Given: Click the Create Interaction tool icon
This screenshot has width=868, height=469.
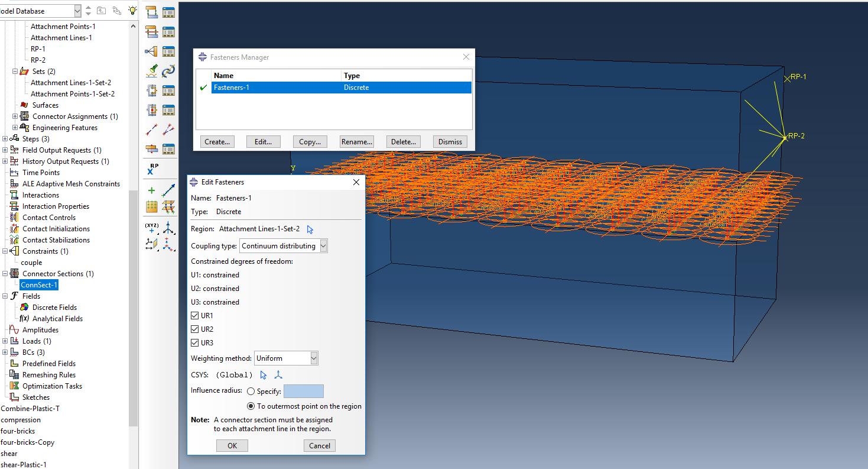Looking at the screenshot, I should point(151,12).
